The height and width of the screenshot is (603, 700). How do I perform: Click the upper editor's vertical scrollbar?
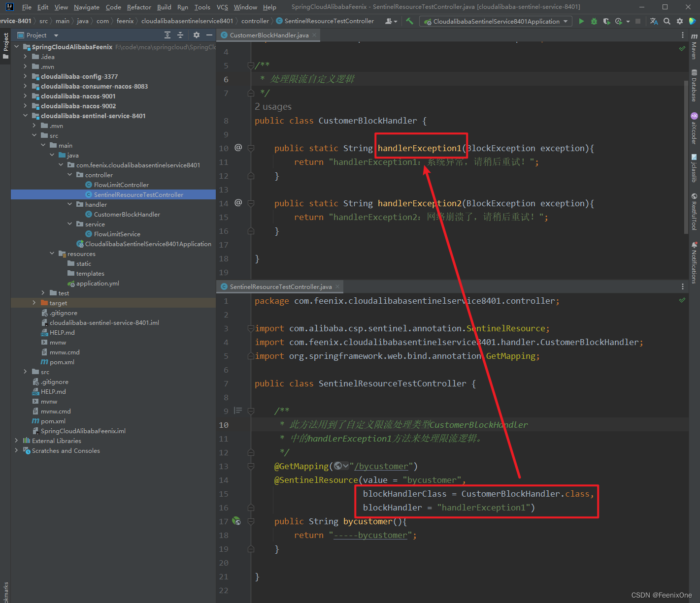point(686,158)
